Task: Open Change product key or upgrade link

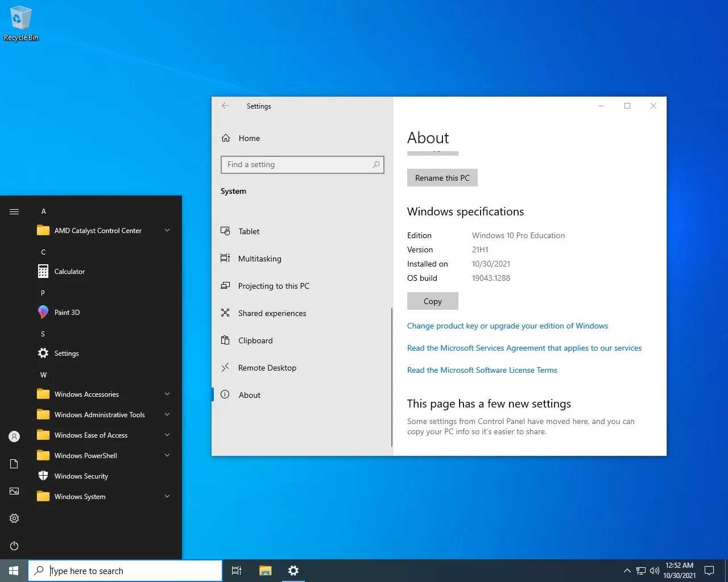Action: (507, 326)
